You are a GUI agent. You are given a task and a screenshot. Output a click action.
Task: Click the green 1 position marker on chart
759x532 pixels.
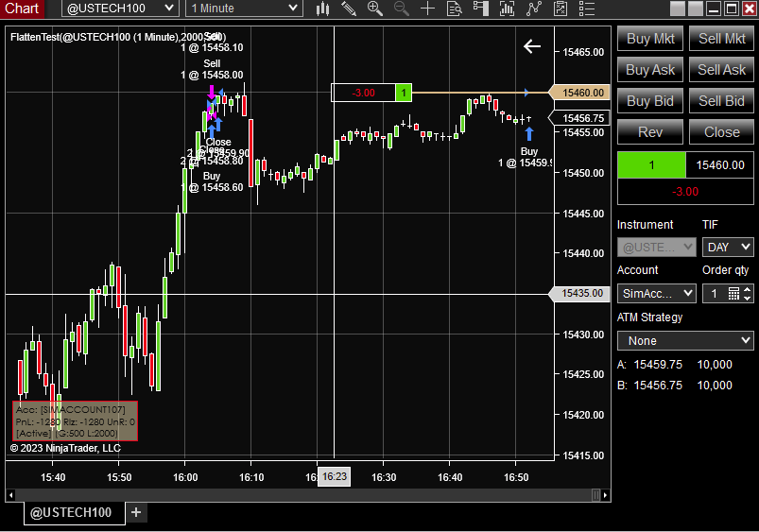(x=404, y=93)
